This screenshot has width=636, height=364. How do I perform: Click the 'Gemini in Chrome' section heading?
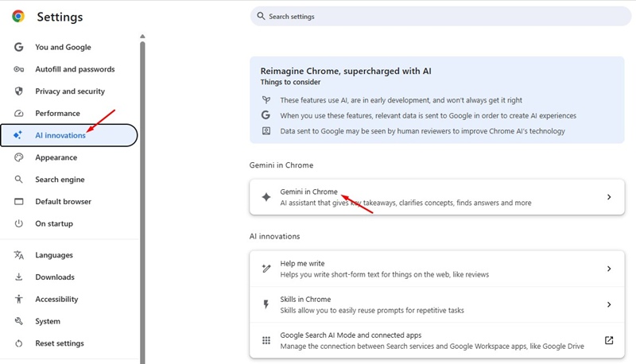[281, 165]
